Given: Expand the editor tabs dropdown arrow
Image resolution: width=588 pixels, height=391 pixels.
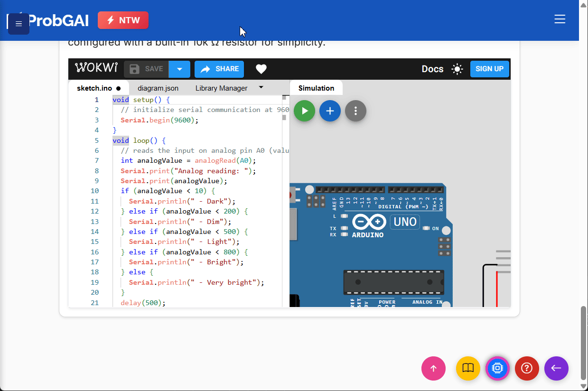Looking at the screenshot, I should 261,87.
